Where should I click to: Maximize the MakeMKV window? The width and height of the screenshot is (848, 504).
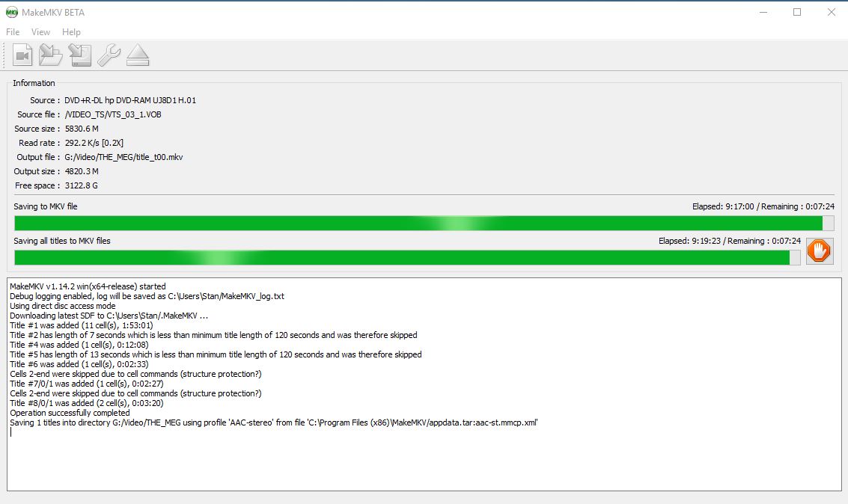(x=797, y=12)
